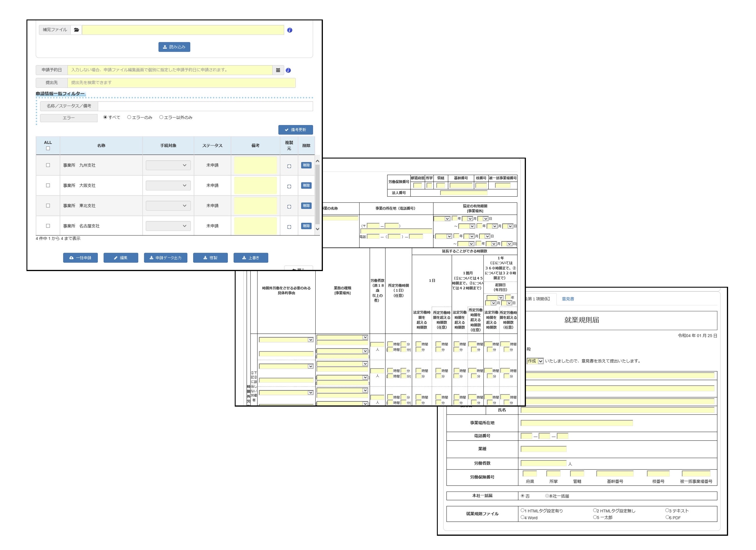
Task: Click 備考 field for 九州支社
Action: pos(255,165)
